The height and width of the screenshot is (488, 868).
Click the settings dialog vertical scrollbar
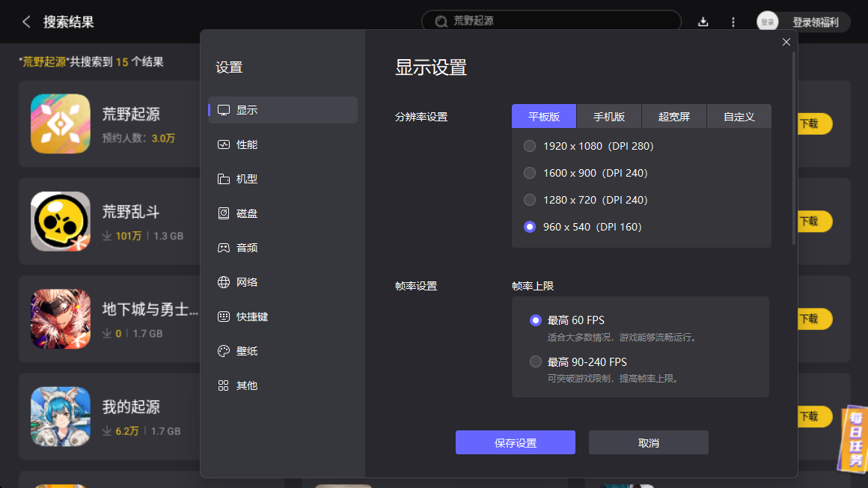pos(794,148)
